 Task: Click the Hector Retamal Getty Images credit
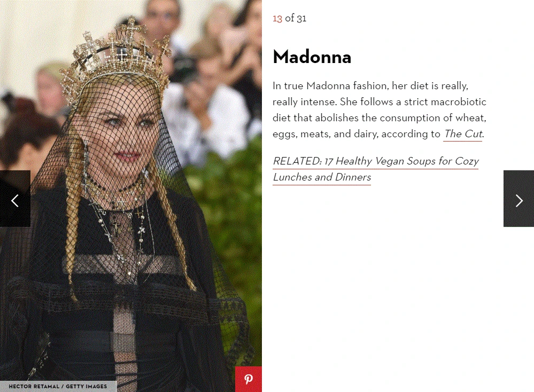(x=58, y=386)
